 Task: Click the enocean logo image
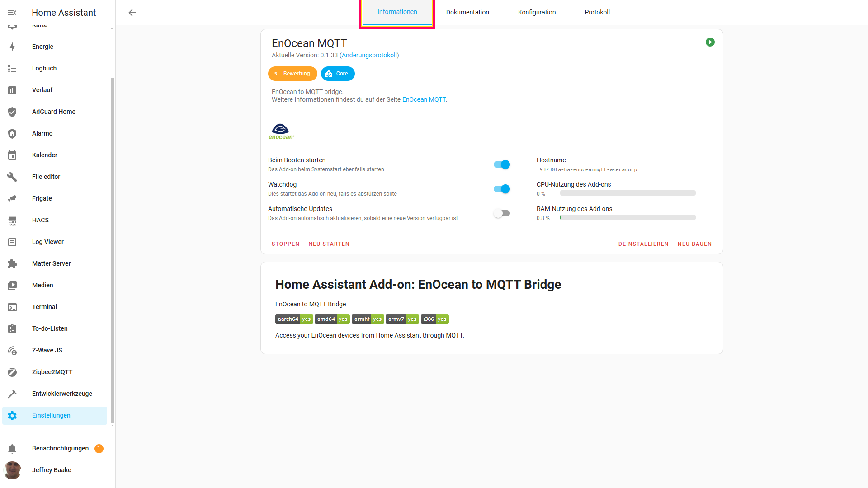281,131
